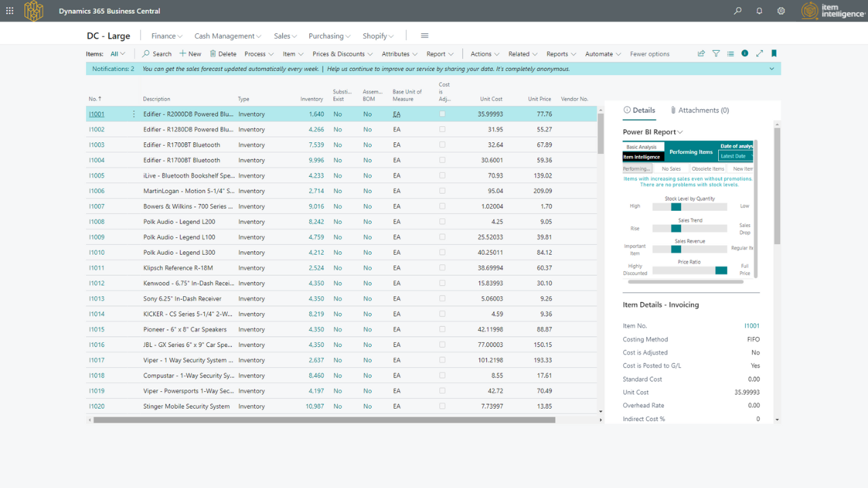
Task: Open the Process action menu
Action: pos(259,54)
